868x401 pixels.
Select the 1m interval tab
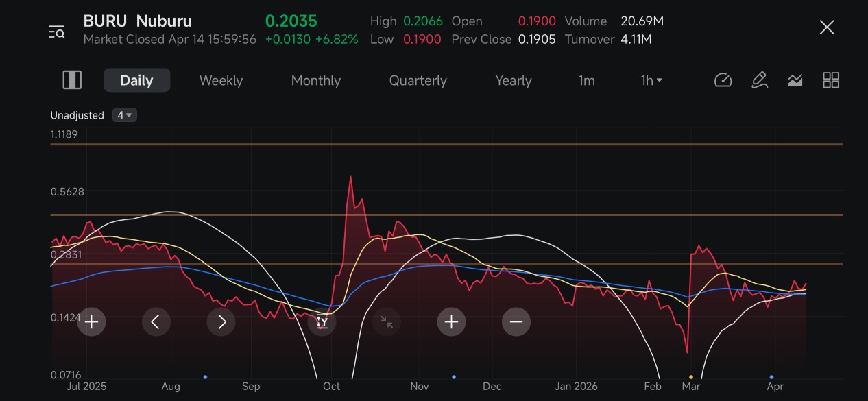click(586, 80)
